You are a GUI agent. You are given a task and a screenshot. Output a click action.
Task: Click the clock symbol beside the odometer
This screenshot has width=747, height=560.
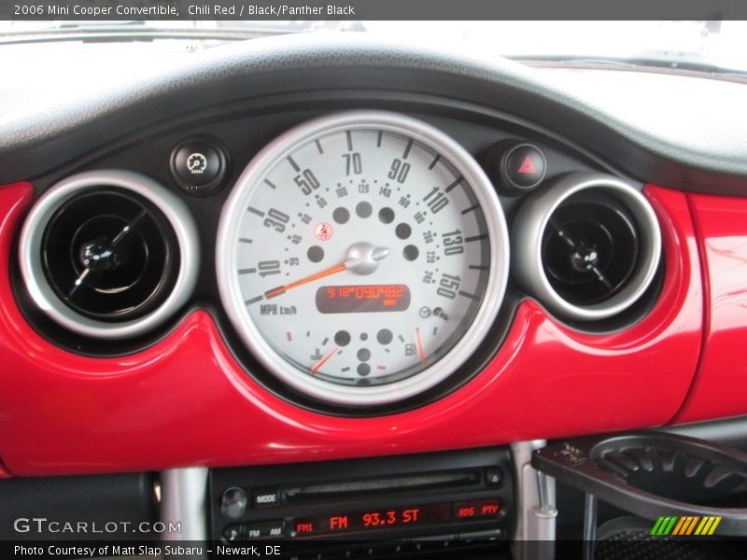point(424,311)
